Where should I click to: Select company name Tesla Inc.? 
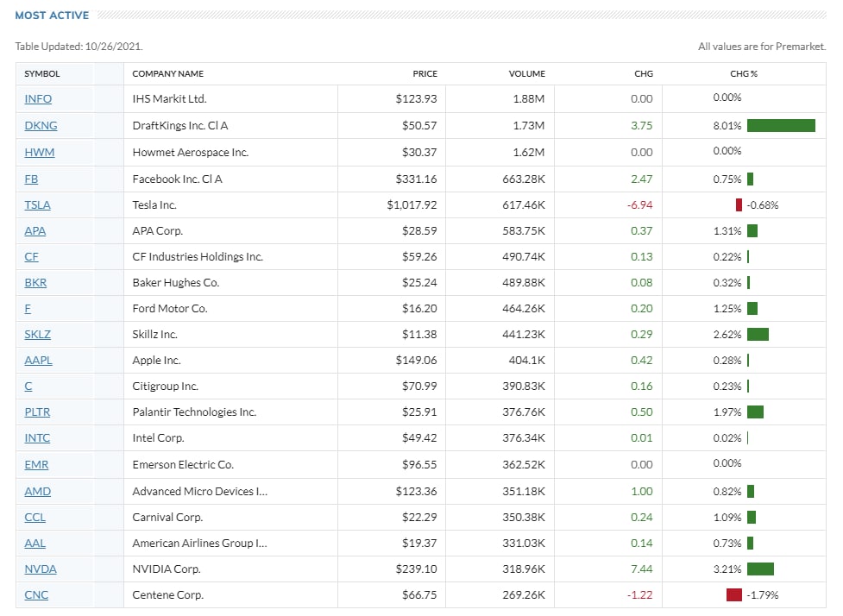tap(154, 205)
